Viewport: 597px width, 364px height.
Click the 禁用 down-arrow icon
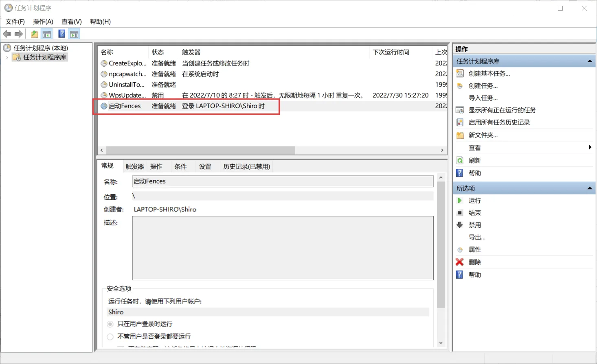click(460, 225)
